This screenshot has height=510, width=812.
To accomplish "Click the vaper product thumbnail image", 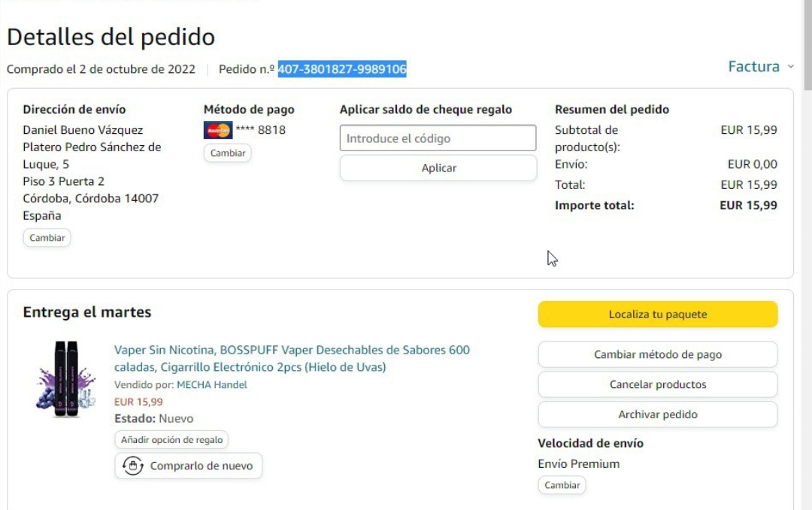I will 66,375.
